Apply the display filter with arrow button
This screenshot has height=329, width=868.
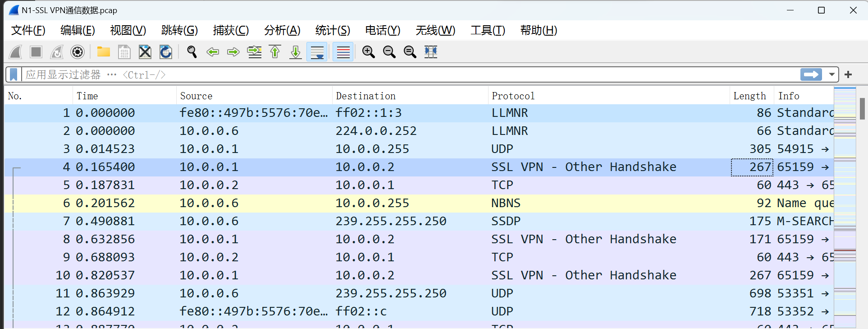click(811, 74)
